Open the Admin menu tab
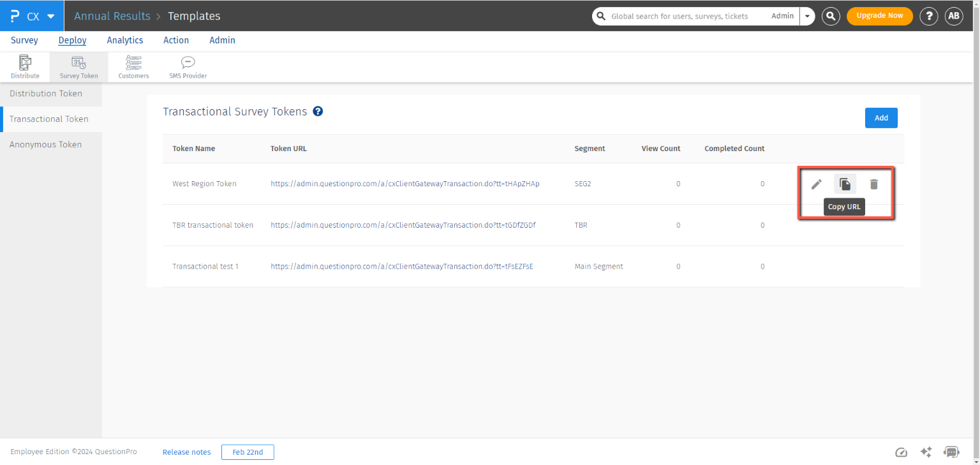Screen dimensions: 980x465 (x=222, y=40)
